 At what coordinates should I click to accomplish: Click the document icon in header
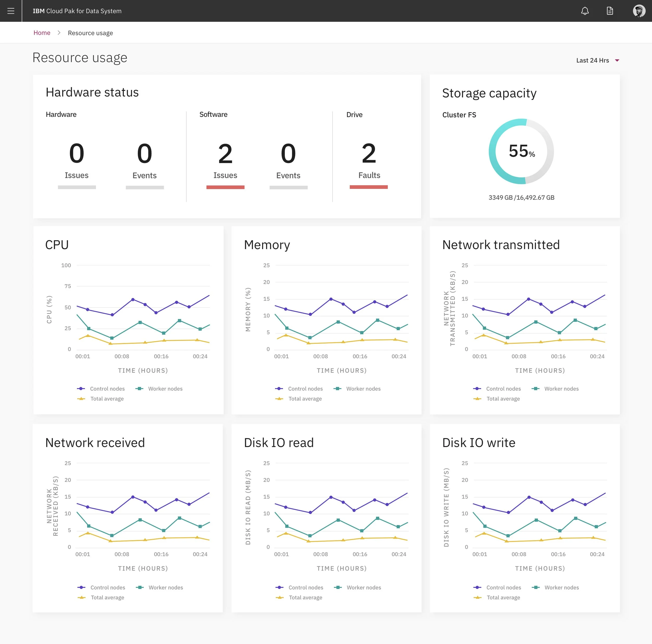click(x=609, y=11)
